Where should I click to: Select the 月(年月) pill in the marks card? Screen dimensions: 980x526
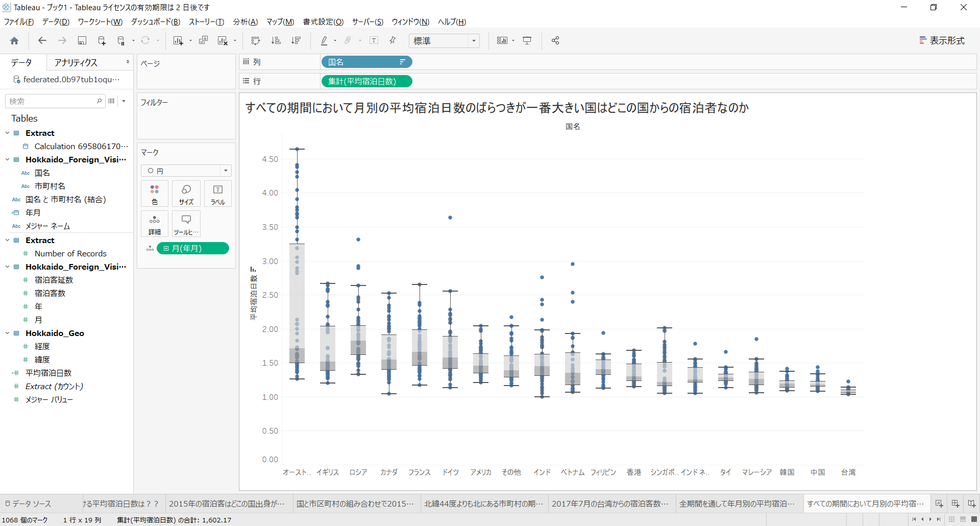(193, 248)
